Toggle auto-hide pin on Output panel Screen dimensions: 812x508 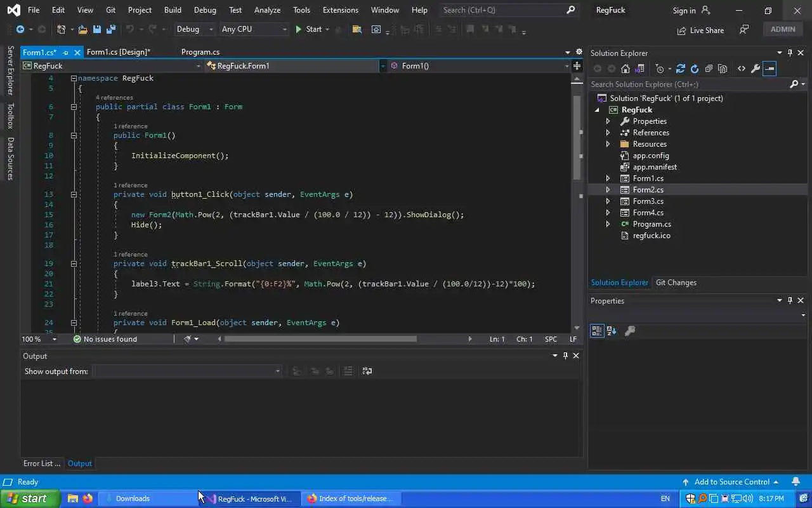tap(565, 356)
